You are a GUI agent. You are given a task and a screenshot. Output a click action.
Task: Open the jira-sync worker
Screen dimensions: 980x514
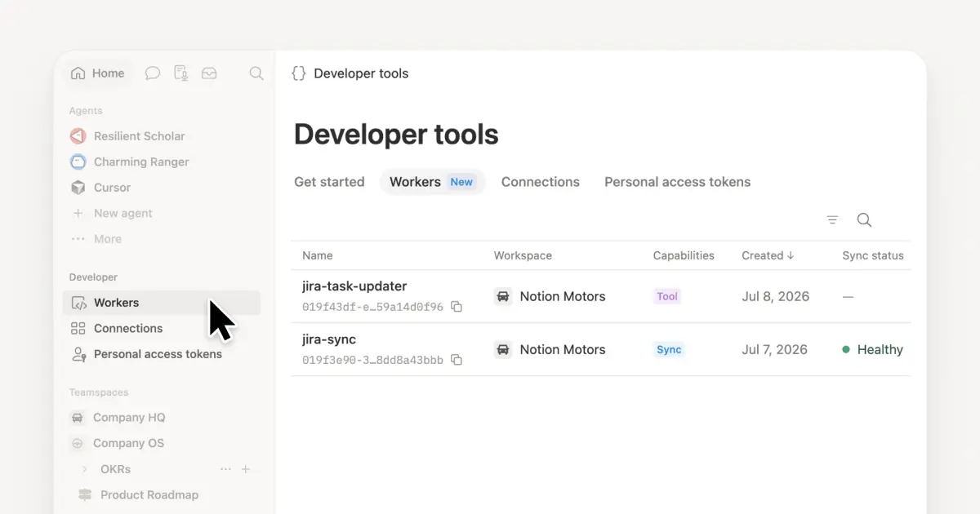(x=329, y=339)
